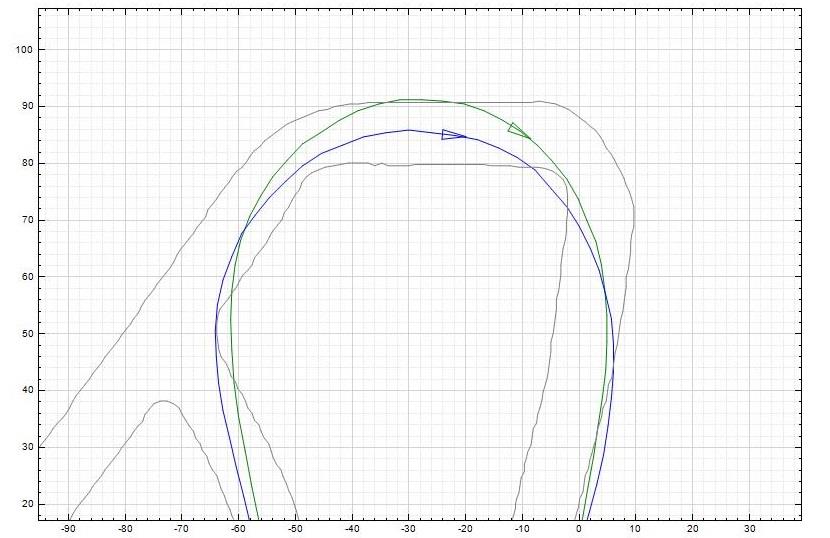The width and height of the screenshot is (830, 538).
Task: Click the green arrowhead marker on the green trajectory
Action: click(519, 130)
